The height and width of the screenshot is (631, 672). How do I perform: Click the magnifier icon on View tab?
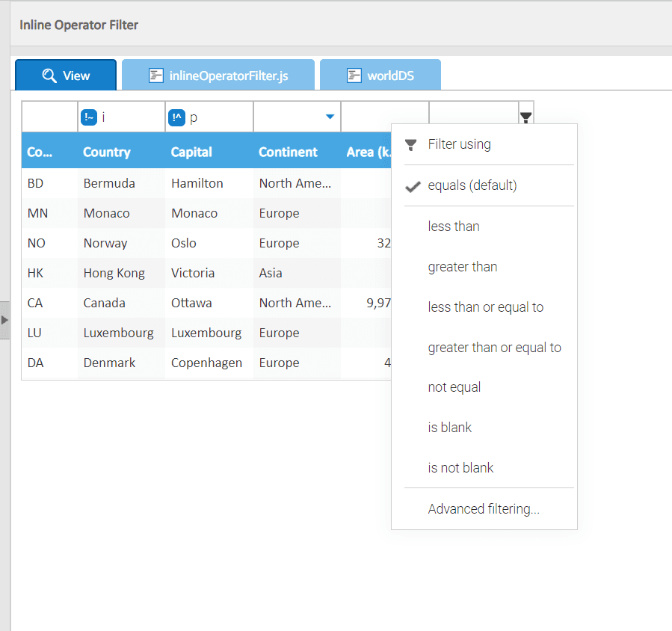49,76
